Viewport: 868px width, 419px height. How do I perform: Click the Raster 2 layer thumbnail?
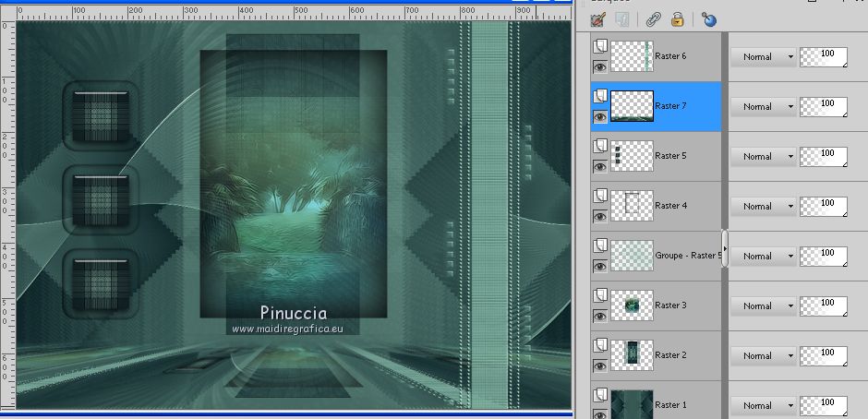point(632,355)
